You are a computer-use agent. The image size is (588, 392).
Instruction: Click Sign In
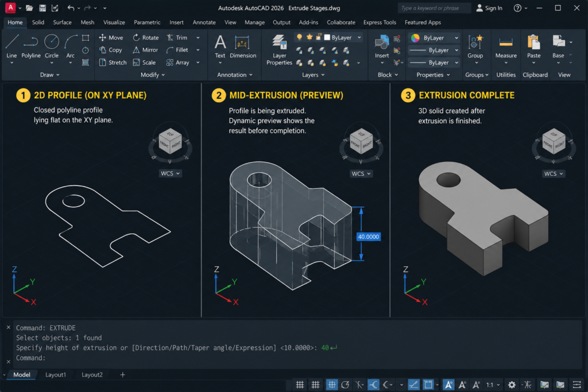(x=489, y=8)
